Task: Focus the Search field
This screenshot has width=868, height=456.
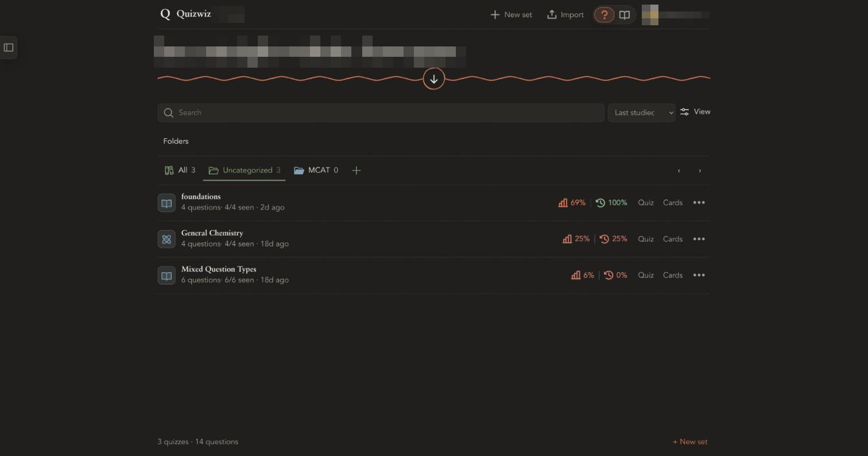Action: tap(381, 112)
